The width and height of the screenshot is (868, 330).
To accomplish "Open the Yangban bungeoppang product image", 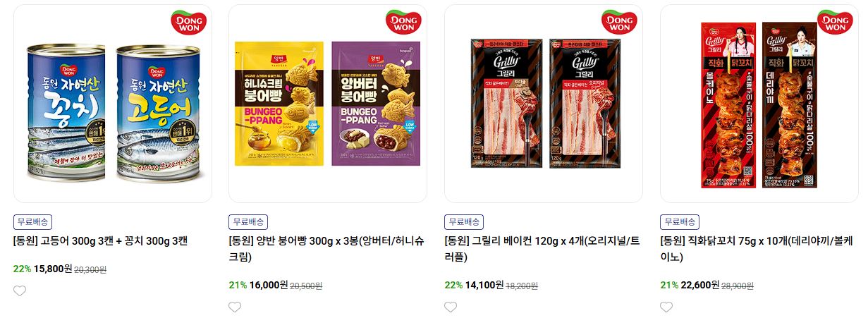I will point(329,104).
